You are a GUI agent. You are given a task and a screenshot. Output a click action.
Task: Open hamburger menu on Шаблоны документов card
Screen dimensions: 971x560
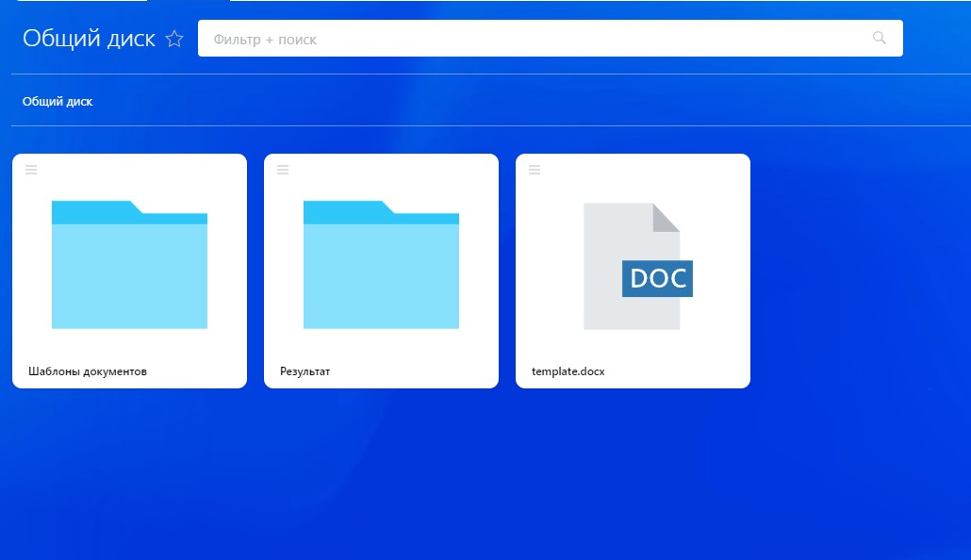pos(31,170)
